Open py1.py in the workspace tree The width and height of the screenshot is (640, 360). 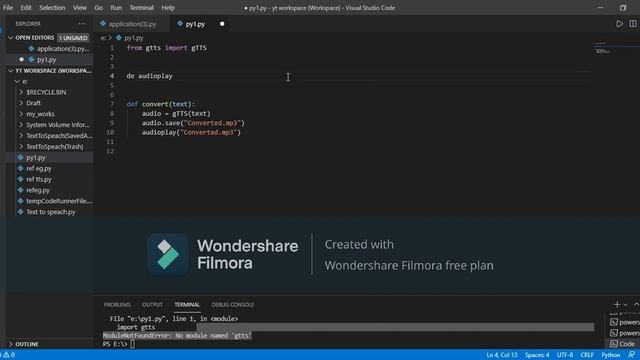click(36, 158)
